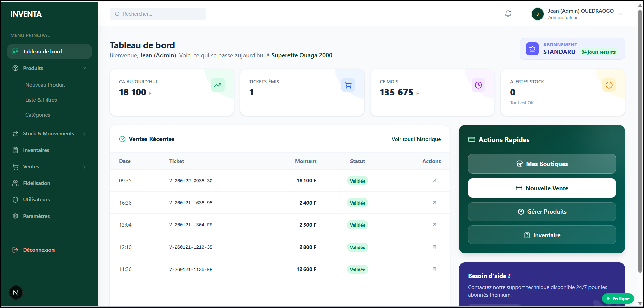
Task: Open details arrow for ticket V-260121-1136-FF
Action: coord(434,269)
